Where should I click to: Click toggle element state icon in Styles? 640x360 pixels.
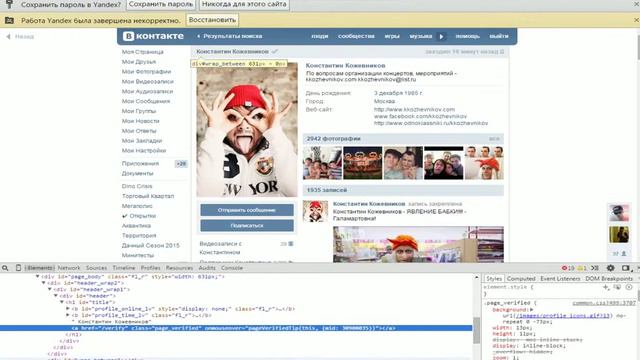coord(617,287)
